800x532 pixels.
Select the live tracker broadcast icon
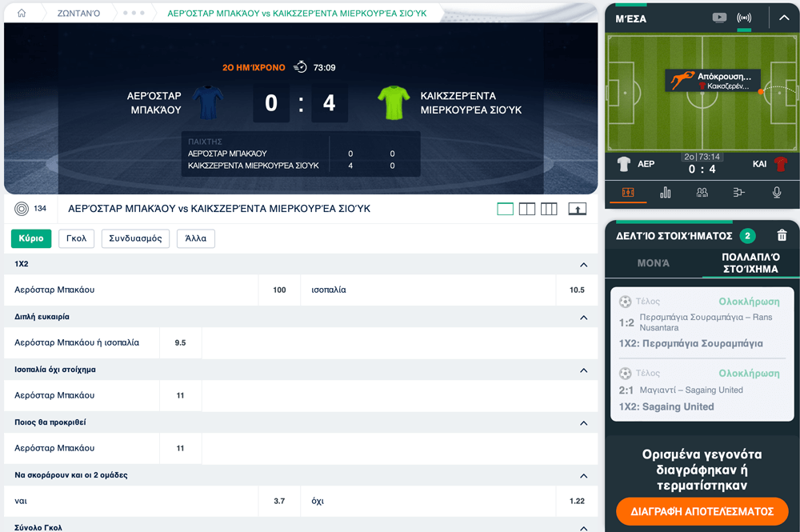point(744,18)
